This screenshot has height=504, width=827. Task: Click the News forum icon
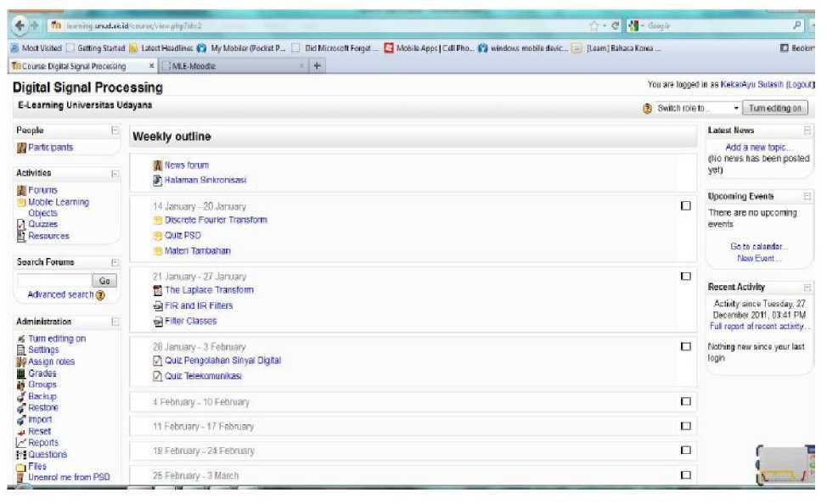(x=157, y=165)
